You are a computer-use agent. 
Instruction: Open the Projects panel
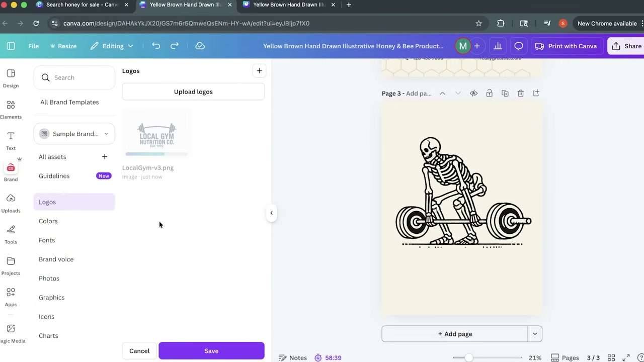click(x=11, y=265)
